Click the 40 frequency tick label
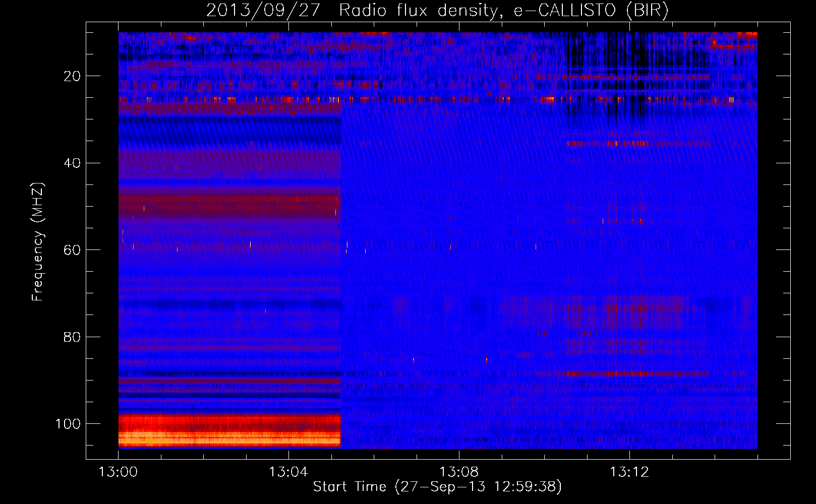The image size is (816, 504). click(72, 163)
